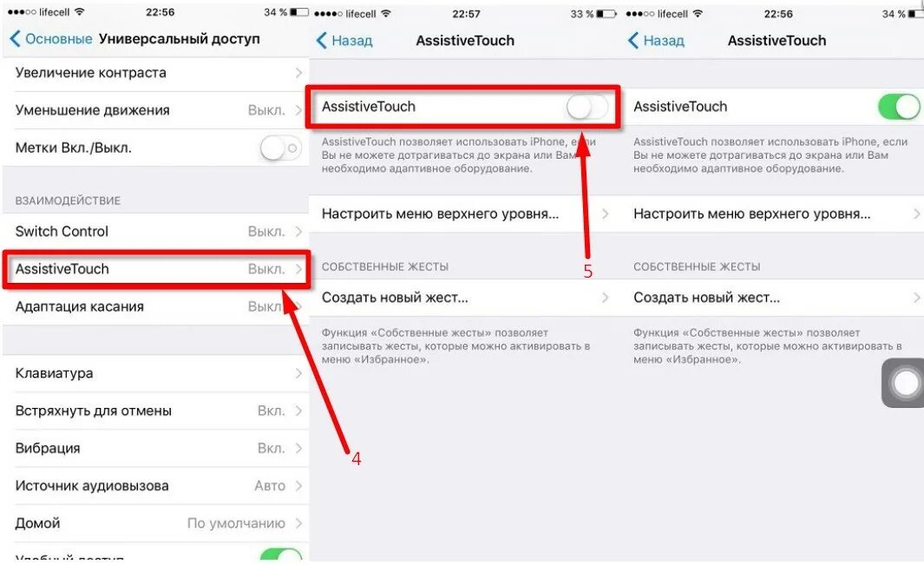Open the Клавиатура settings row chevron
This screenshot has height=565, width=924.
298,373
